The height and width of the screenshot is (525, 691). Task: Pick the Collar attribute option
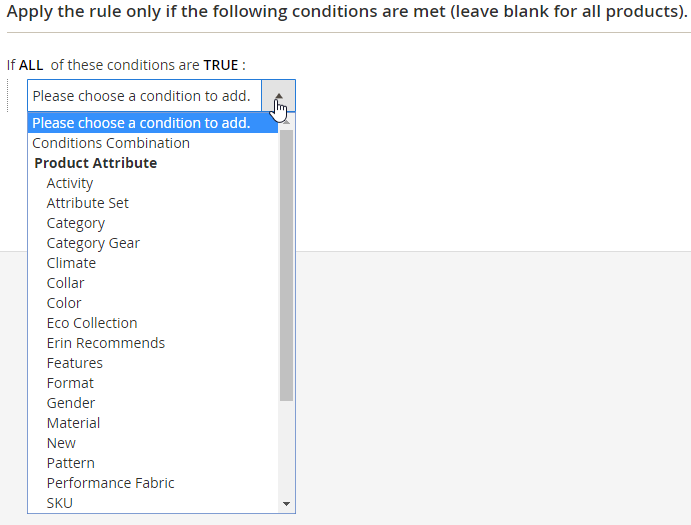coord(66,283)
